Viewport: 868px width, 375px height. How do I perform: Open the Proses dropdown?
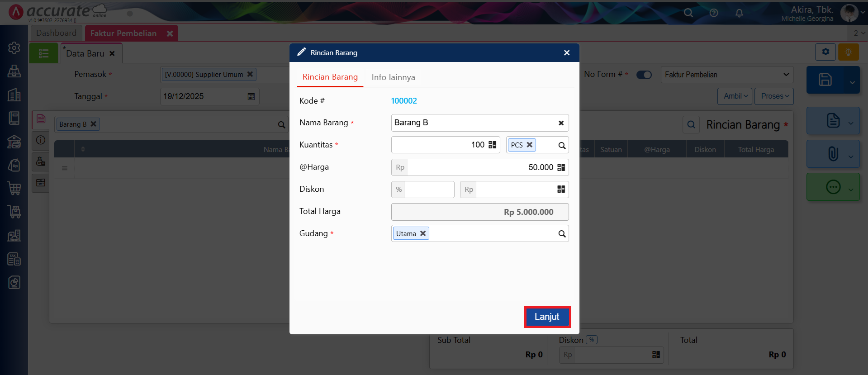(x=774, y=96)
